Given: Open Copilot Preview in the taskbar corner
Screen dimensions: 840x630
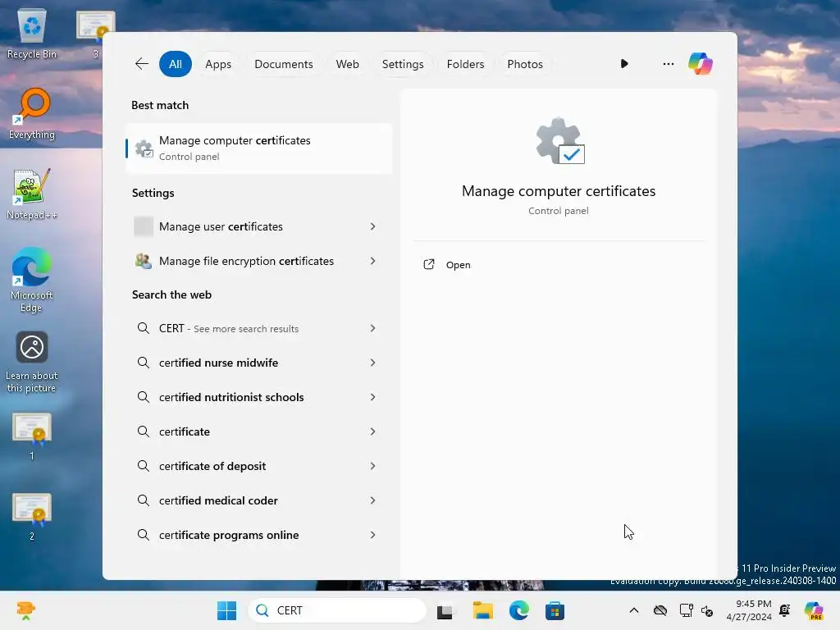Looking at the screenshot, I should [814, 610].
